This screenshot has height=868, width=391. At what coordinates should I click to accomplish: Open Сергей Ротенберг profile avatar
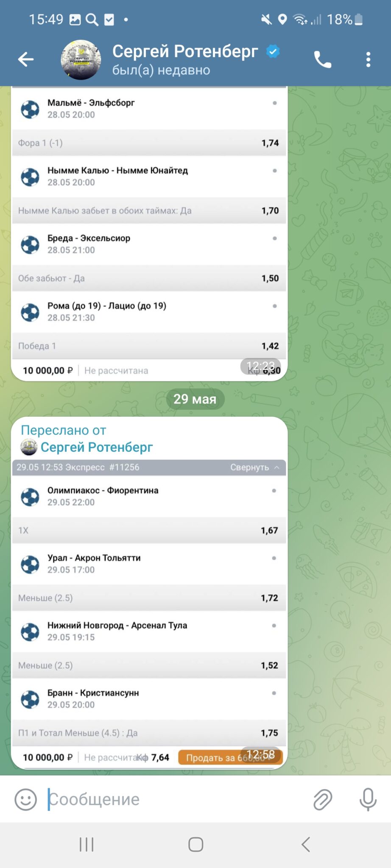coord(81,60)
